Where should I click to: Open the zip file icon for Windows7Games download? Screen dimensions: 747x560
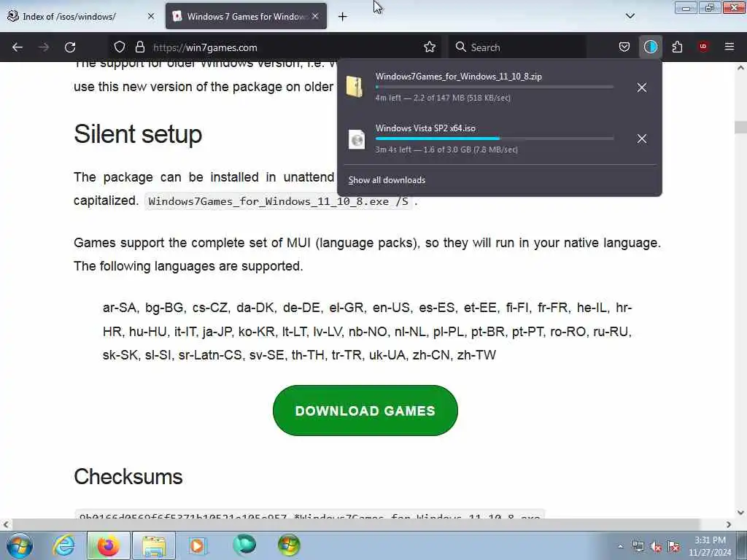[x=355, y=87]
